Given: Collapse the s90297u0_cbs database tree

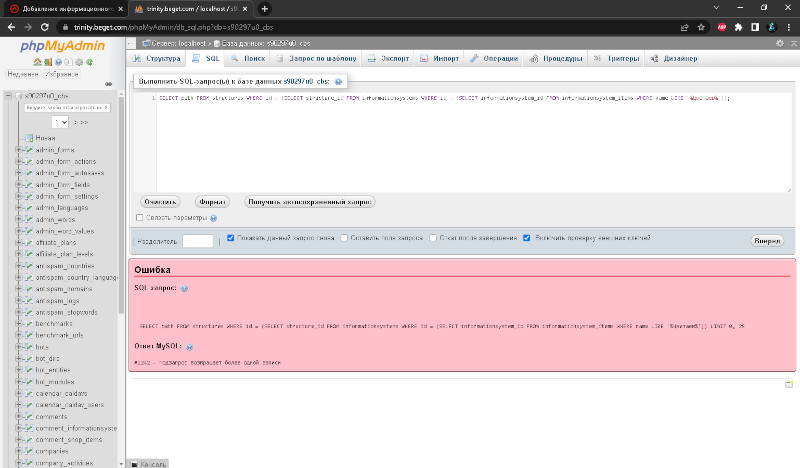Looking at the screenshot, I should [8, 95].
